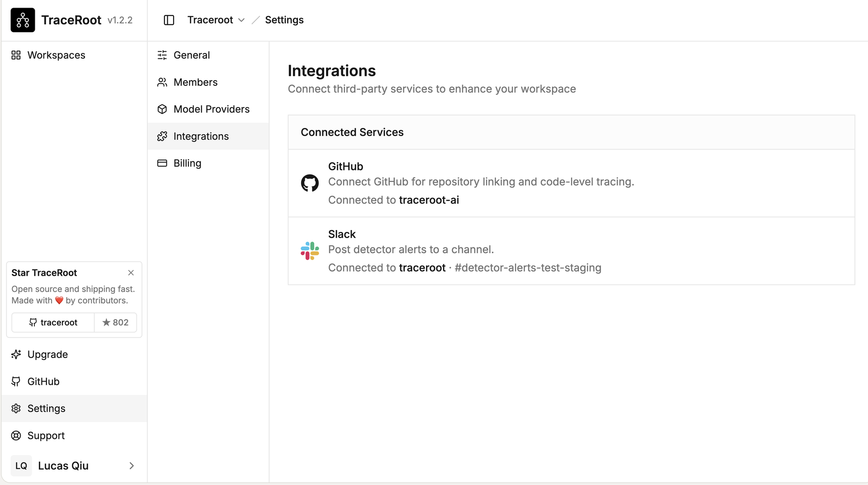This screenshot has height=485, width=868.
Task: Click the Billing card icon
Action: pyautogui.click(x=162, y=163)
